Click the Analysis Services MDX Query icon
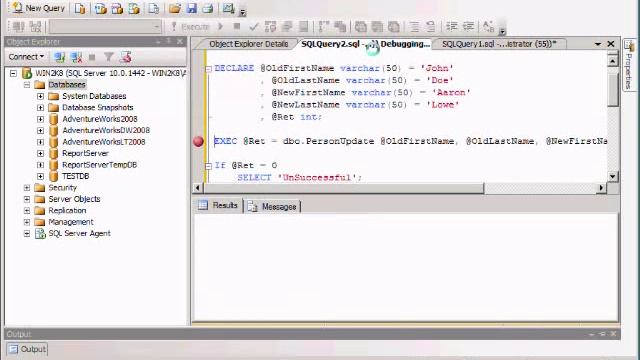The width and height of the screenshot is (640, 360). click(100, 8)
